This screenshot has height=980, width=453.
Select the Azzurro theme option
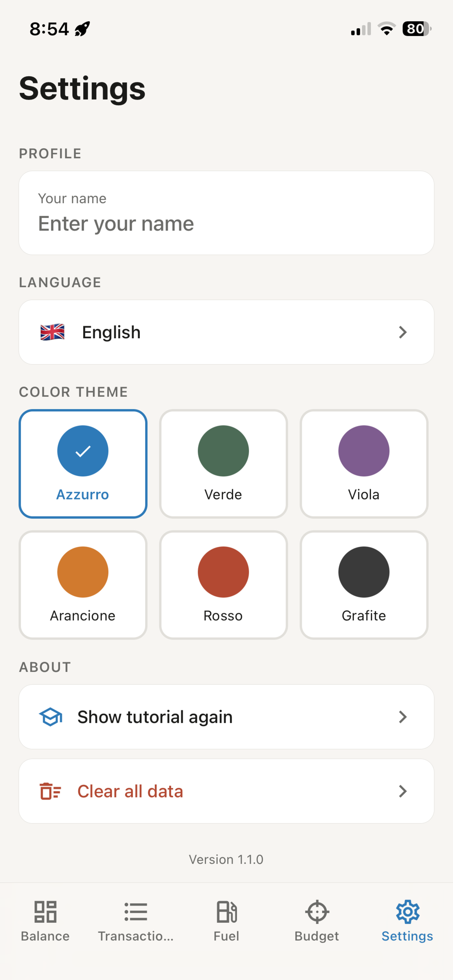click(83, 464)
